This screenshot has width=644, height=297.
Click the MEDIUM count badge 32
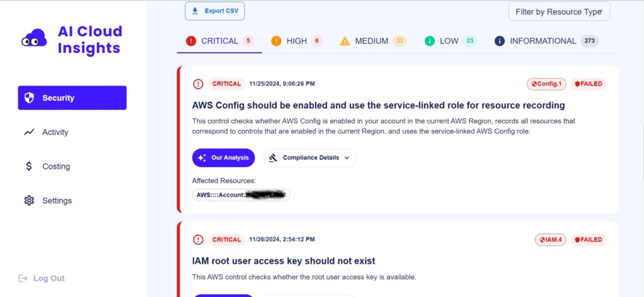400,41
